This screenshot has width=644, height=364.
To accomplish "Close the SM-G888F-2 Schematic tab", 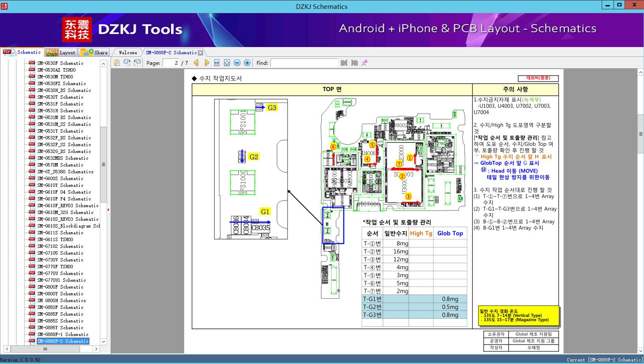I will (200, 53).
